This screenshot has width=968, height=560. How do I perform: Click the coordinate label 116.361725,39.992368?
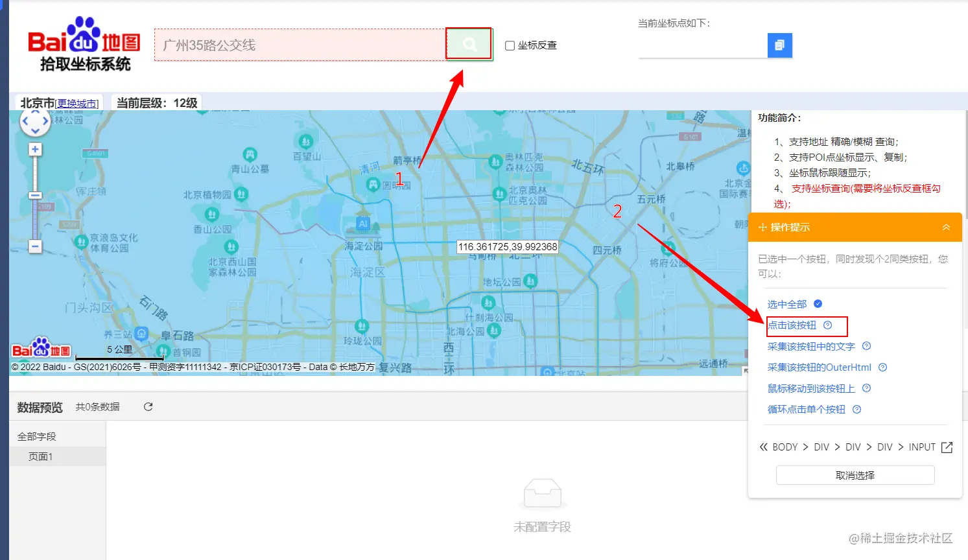pos(508,247)
